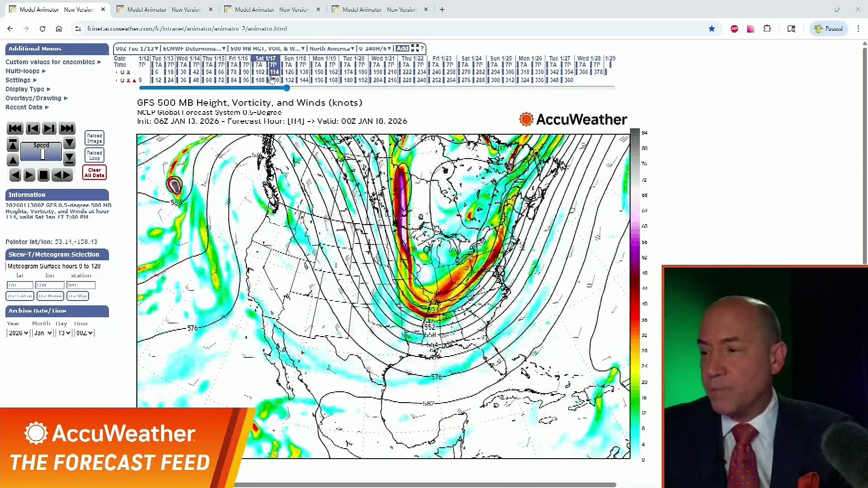Toggle the red X marker on the first time row
The width and height of the screenshot is (868, 488).
pyautogui.click(x=129, y=72)
